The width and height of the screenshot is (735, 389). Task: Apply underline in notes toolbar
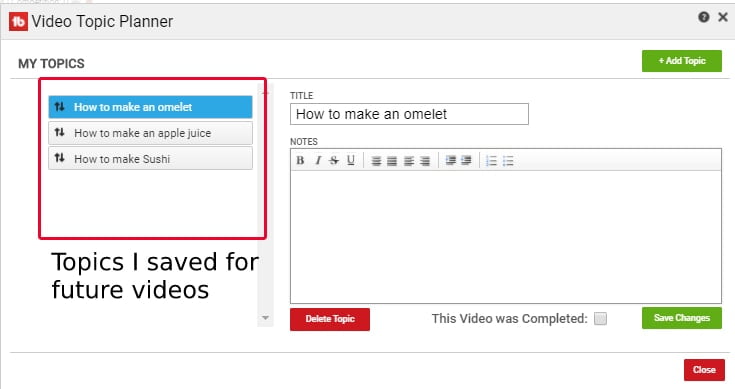coord(351,161)
